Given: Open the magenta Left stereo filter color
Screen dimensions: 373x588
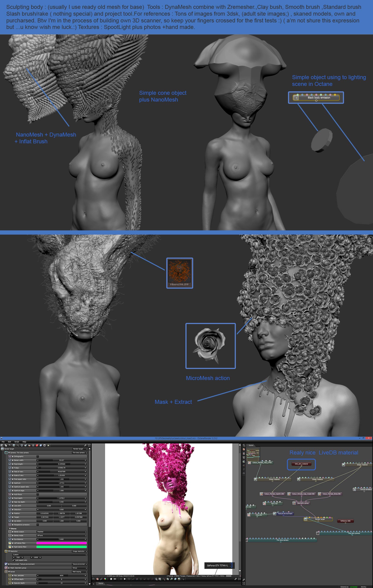Looking at the screenshot, I should [x=62, y=543].
